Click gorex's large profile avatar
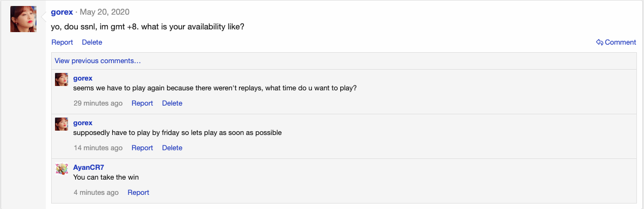Viewport: 644px width, 209px height. (x=23, y=19)
